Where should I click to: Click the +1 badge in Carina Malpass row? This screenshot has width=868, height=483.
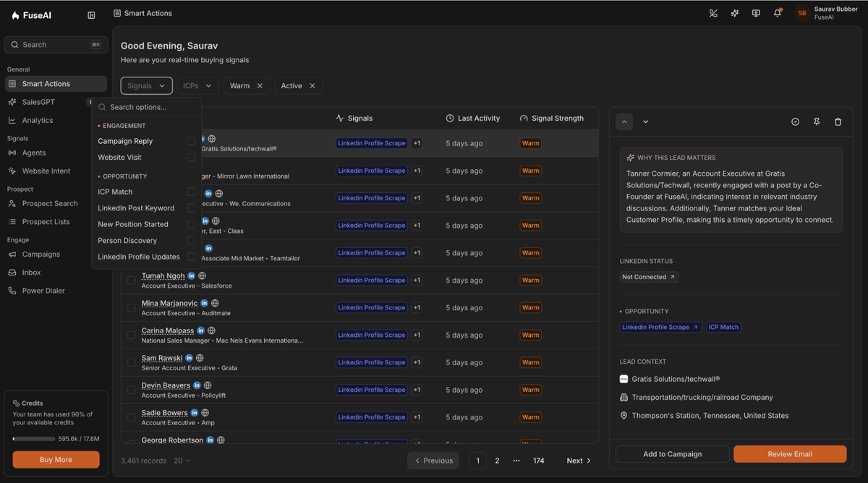pyautogui.click(x=417, y=335)
